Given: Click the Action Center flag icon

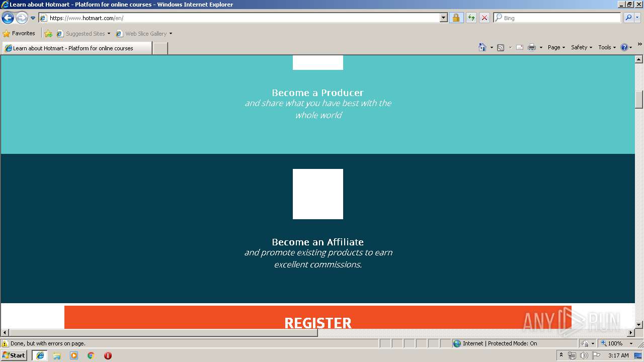Looking at the screenshot, I should point(596,355).
